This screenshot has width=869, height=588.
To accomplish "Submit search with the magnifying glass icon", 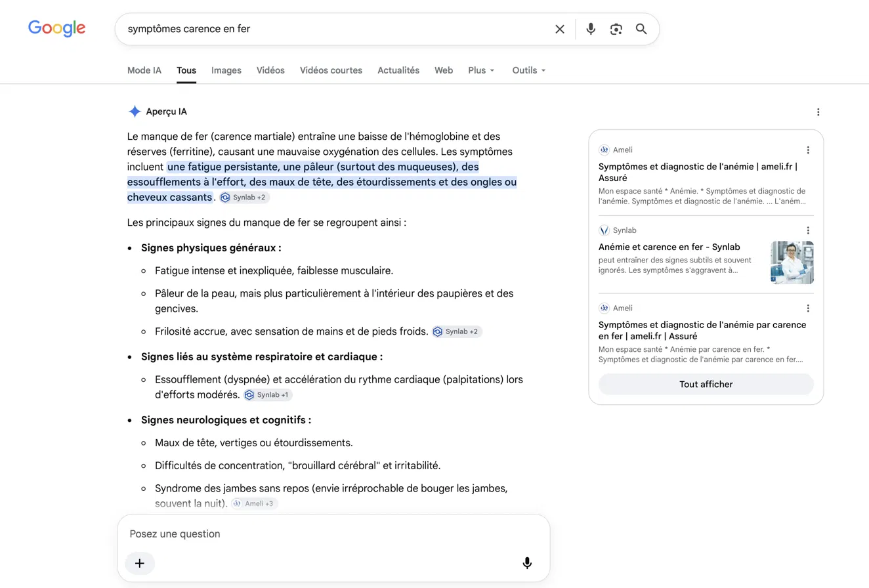I will click(641, 29).
